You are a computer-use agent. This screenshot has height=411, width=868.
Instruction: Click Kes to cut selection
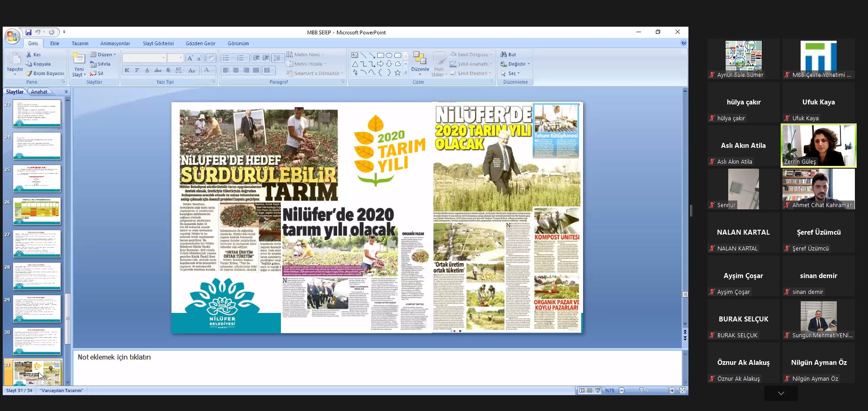tap(33, 55)
